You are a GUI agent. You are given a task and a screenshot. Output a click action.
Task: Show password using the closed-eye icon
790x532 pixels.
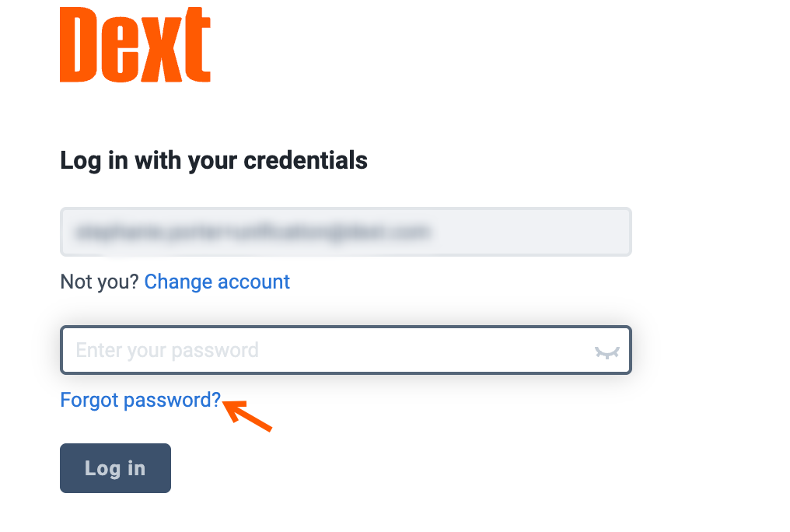[x=606, y=352]
